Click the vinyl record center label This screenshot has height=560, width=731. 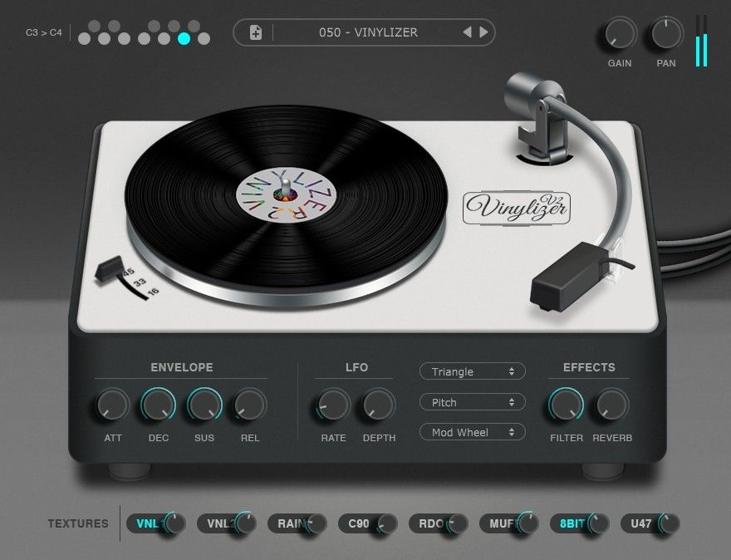pos(287,197)
